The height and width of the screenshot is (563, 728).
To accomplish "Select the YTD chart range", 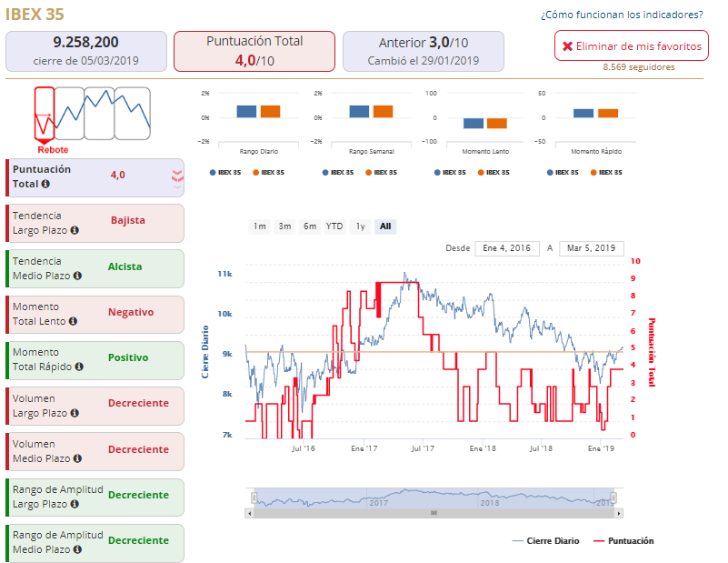I will point(334,226).
